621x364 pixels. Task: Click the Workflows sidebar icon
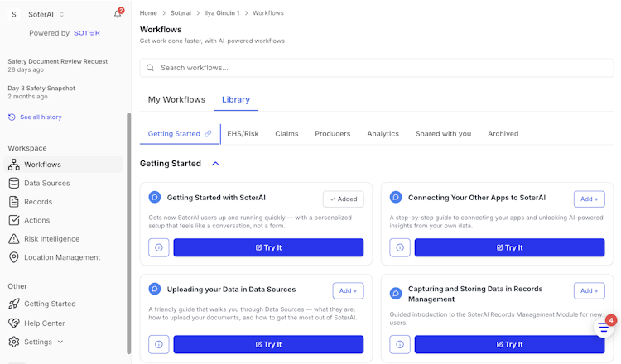[x=14, y=165]
